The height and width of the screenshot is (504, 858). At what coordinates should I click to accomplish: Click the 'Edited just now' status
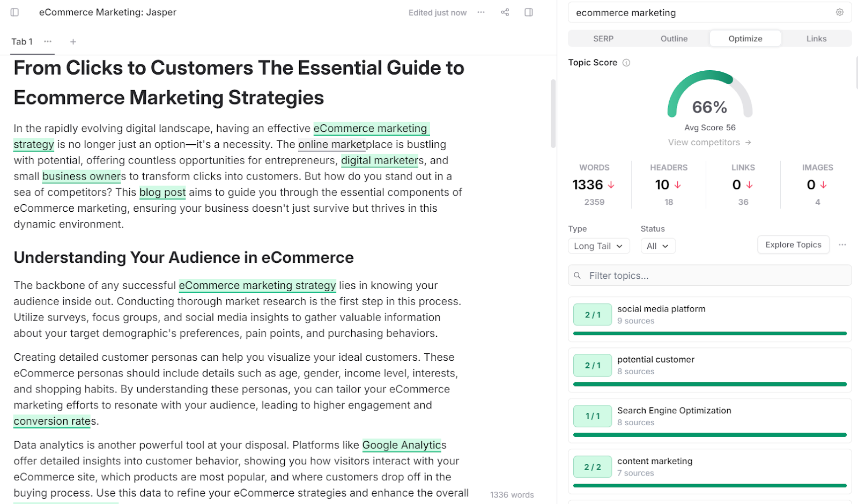click(438, 13)
